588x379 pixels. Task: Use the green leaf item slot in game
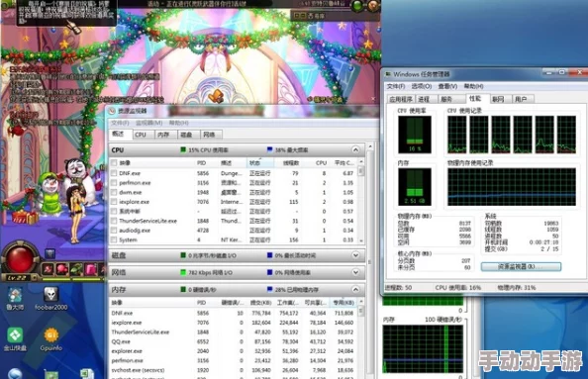tap(76, 269)
